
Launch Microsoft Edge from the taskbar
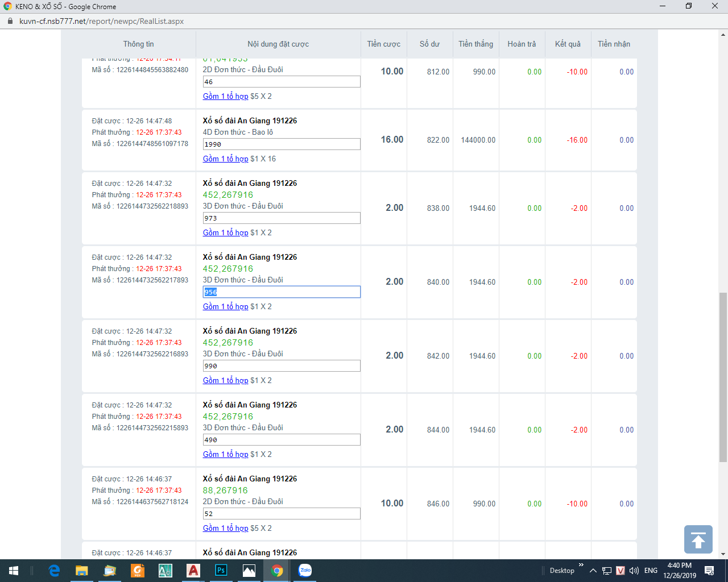click(x=54, y=571)
